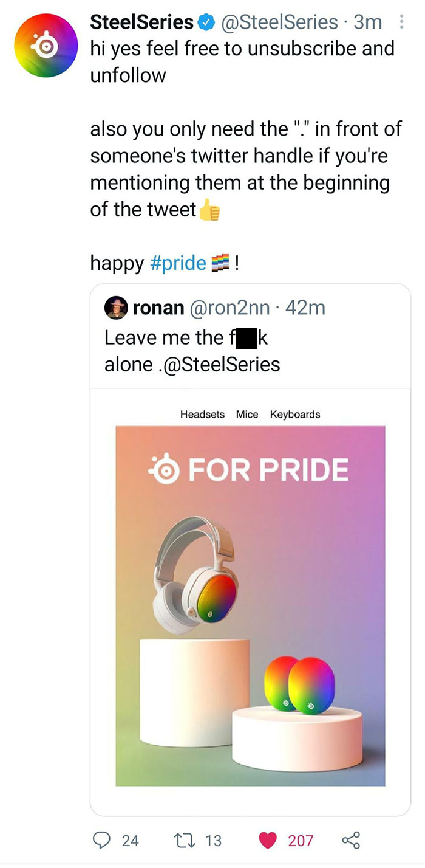This screenshot has width=425, height=868.
Task: Open the tweet's three-dot more menu
Action: coord(401,22)
